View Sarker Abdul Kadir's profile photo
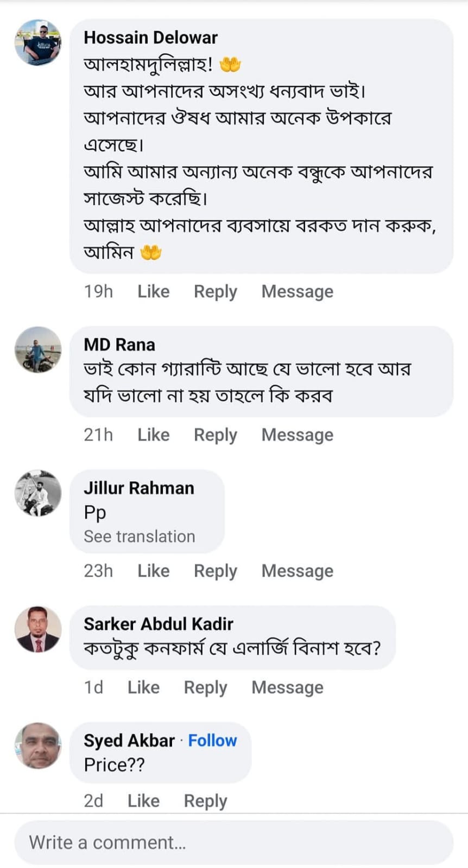The width and height of the screenshot is (468, 868). [x=38, y=629]
